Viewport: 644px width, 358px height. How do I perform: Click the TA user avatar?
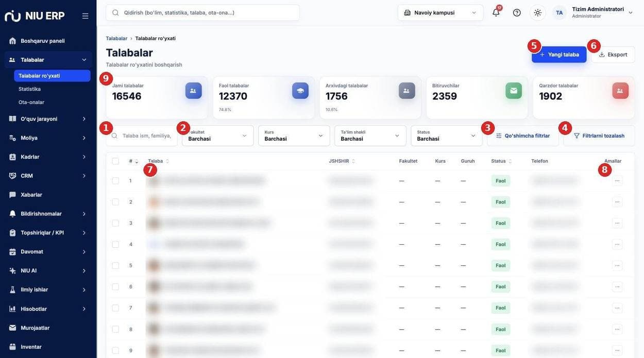pyautogui.click(x=560, y=12)
